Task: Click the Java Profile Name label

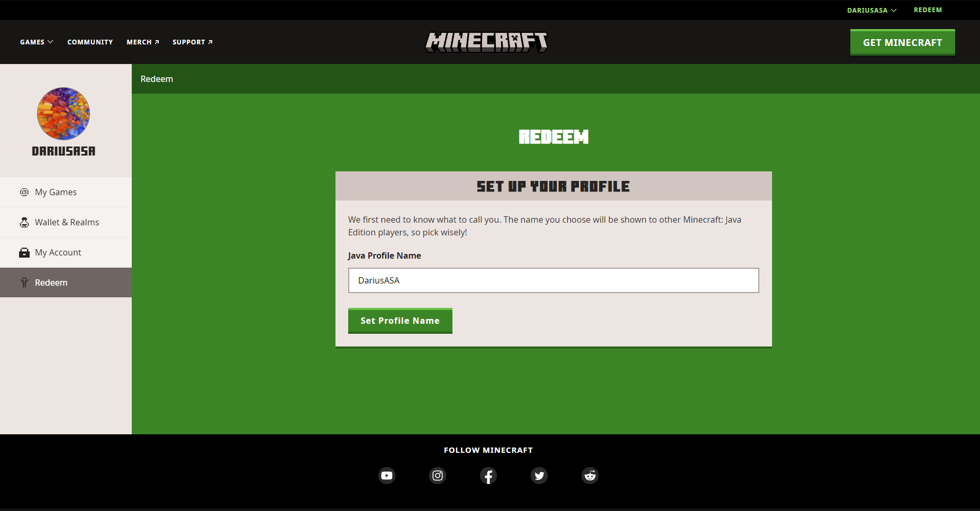Action: coord(385,255)
